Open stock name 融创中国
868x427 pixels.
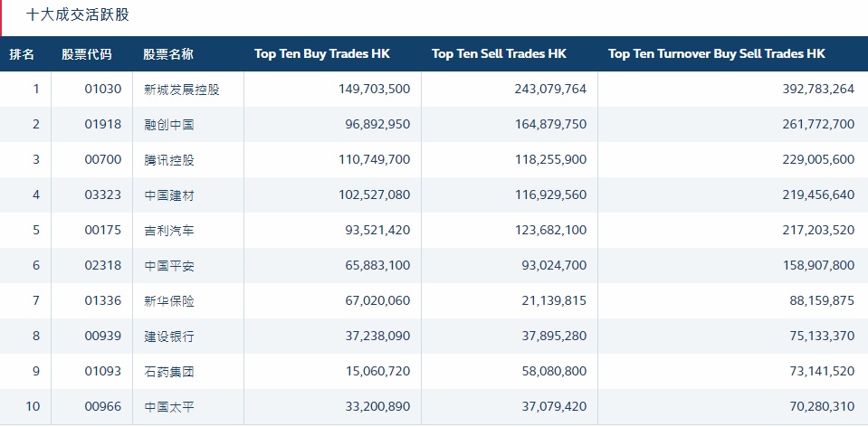tap(168, 125)
